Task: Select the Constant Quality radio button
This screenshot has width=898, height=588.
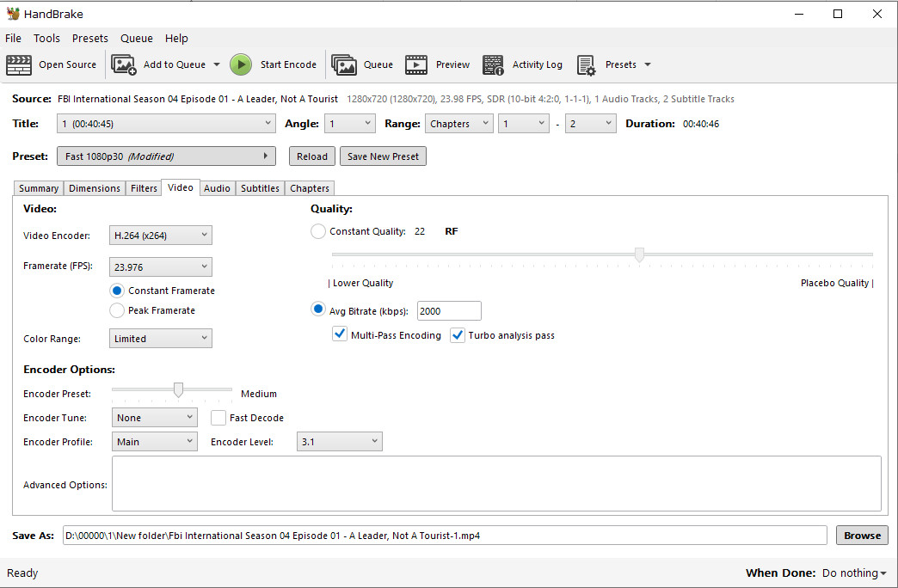Action: 318,231
